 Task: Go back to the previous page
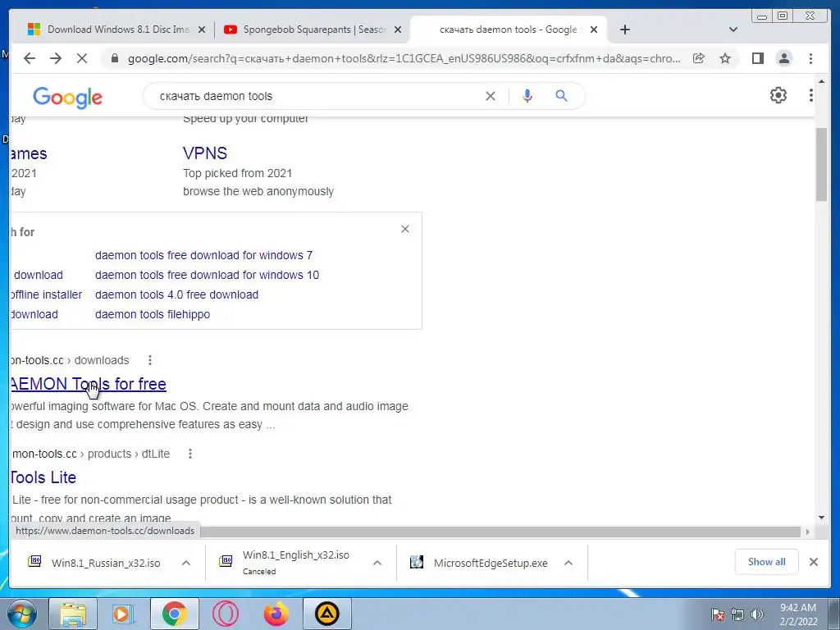click(x=30, y=58)
